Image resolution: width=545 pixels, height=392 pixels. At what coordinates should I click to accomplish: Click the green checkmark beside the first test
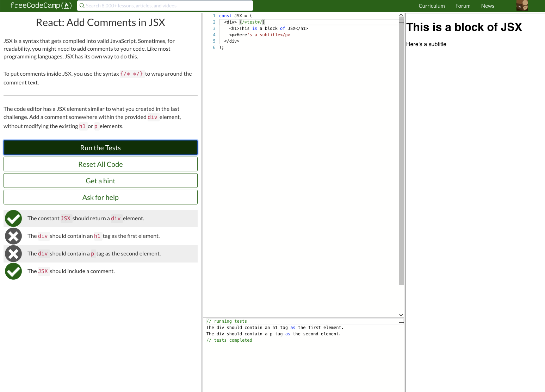click(13, 218)
